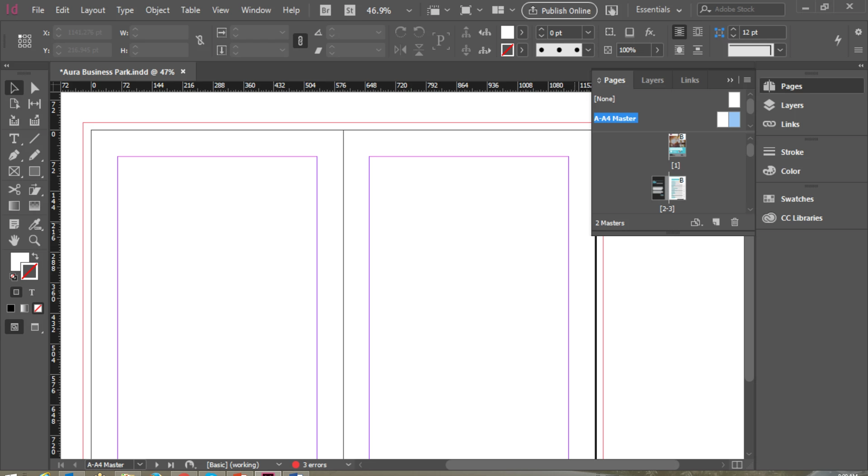Open the Pages panel flyout menu
Image resolution: width=868 pixels, height=476 pixels.
pyautogui.click(x=747, y=80)
